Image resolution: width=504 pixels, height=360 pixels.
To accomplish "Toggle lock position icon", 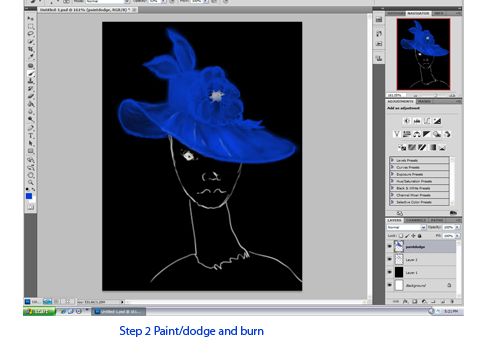I will [x=413, y=236].
